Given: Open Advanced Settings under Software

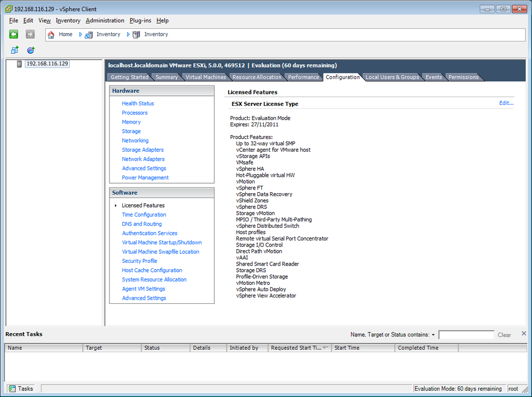Looking at the screenshot, I should tap(144, 298).
